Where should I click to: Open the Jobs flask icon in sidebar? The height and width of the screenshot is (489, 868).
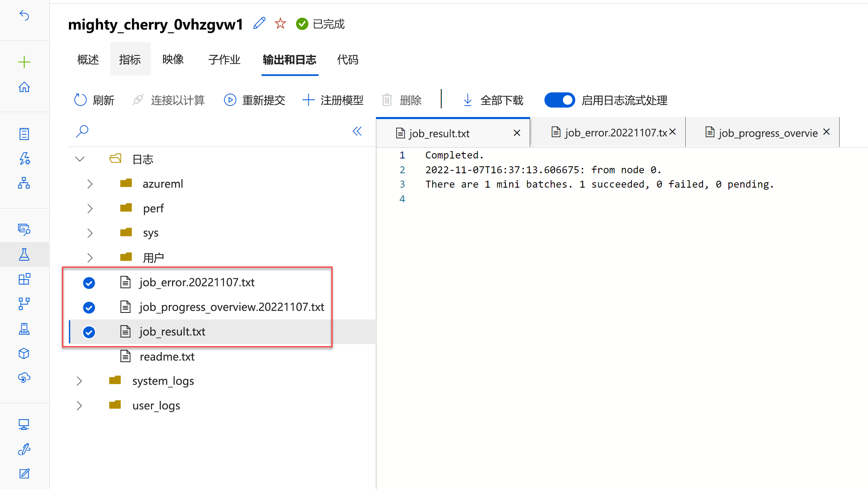(x=24, y=255)
